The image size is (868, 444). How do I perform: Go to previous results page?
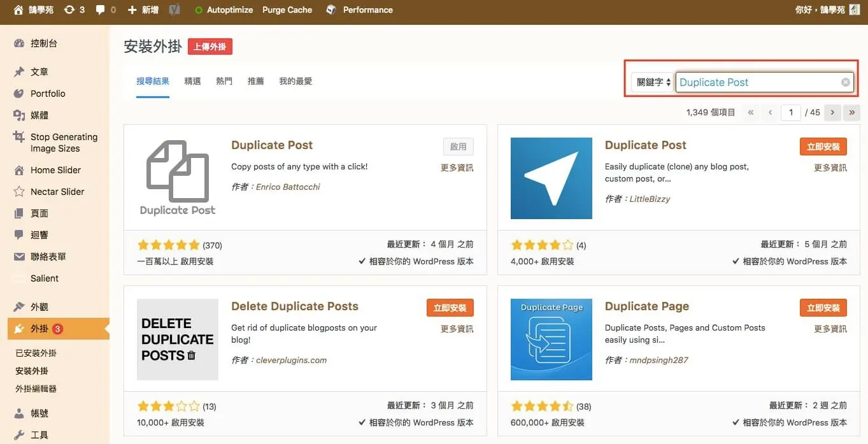click(771, 112)
